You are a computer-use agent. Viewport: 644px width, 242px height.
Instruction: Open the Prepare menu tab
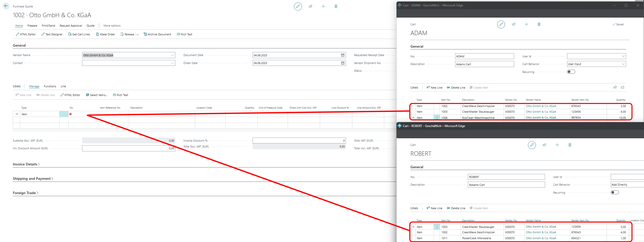[x=32, y=26]
